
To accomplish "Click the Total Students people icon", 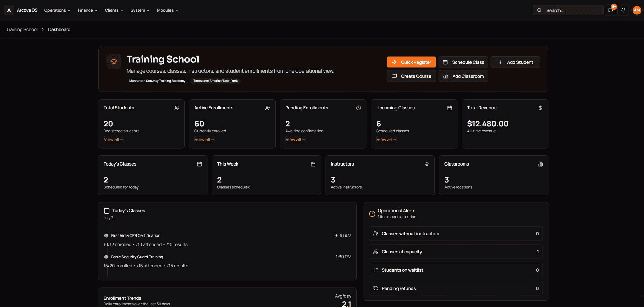I will click(x=177, y=108).
